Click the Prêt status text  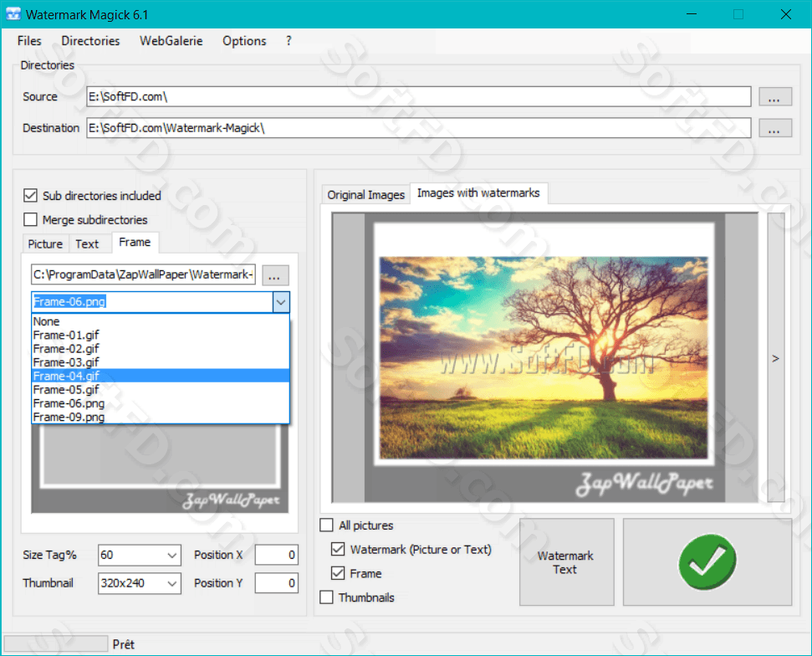coord(123,644)
